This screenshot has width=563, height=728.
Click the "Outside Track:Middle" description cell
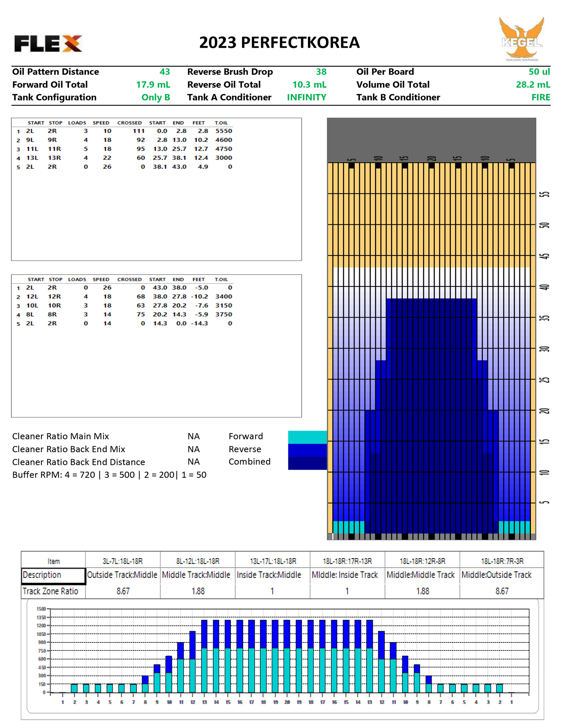[x=123, y=575]
